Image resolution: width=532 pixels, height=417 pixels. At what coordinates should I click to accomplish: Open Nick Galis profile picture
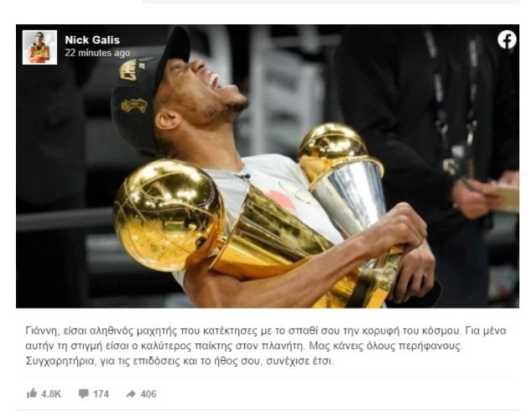point(39,48)
